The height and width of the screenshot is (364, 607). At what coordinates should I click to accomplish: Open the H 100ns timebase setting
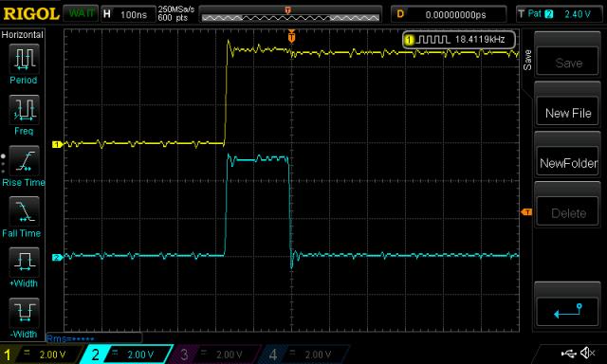pyautogui.click(x=128, y=15)
